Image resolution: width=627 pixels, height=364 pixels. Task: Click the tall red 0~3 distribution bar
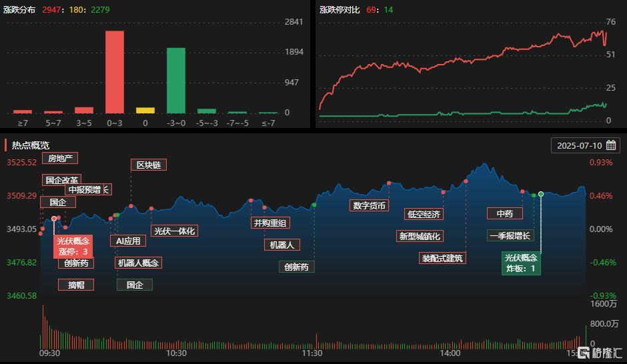pos(115,72)
